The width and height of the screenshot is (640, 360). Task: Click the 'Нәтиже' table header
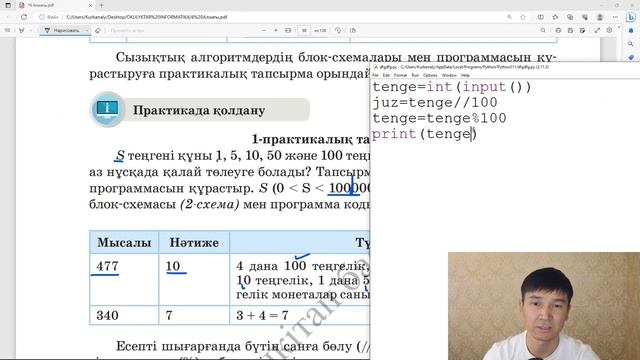pyautogui.click(x=194, y=242)
